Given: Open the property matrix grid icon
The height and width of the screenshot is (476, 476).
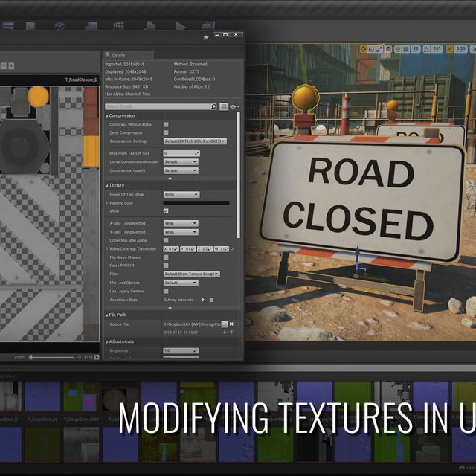Looking at the screenshot, I should pos(224,106).
